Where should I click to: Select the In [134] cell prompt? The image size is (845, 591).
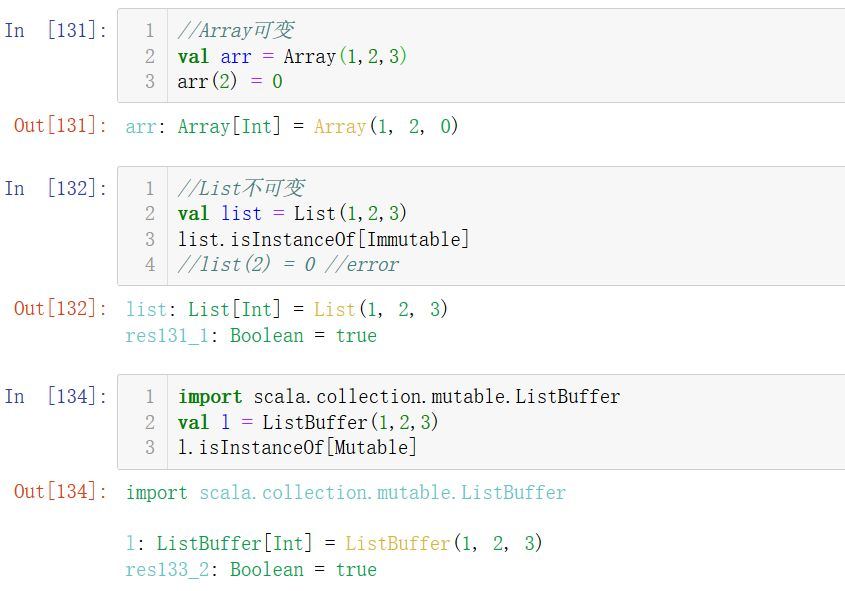(55, 396)
